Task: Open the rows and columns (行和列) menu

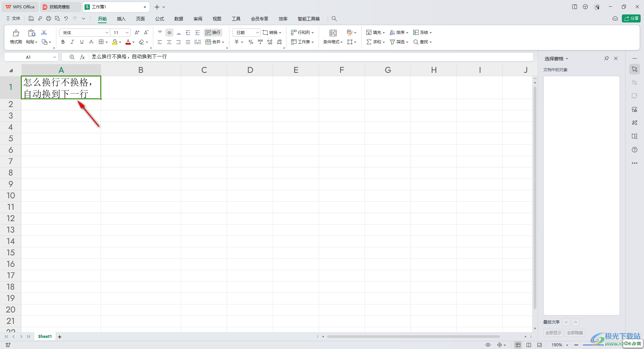Action: click(x=302, y=33)
